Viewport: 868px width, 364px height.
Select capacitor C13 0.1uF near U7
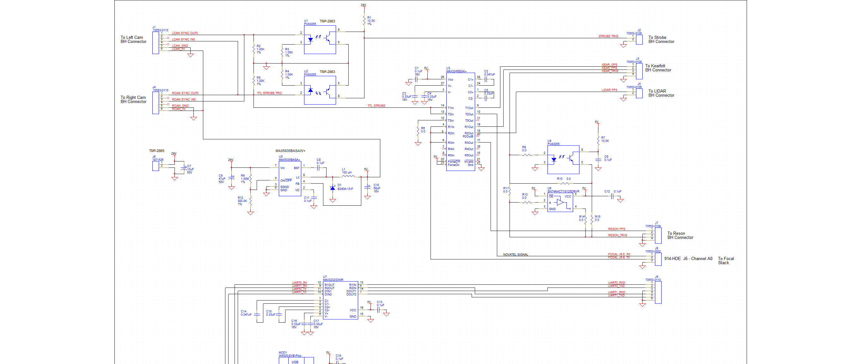click(378, 310)
